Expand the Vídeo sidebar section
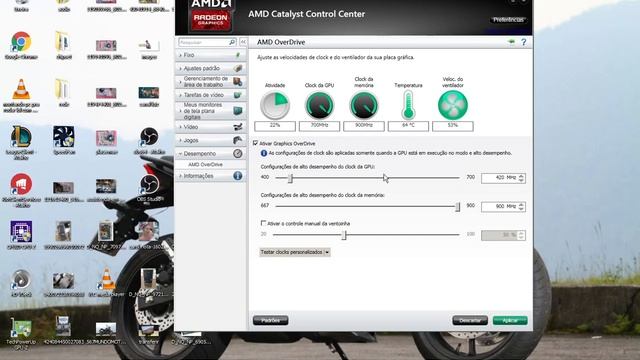The width and height of the screenshot is (640, 360). [x=211, y=127]
